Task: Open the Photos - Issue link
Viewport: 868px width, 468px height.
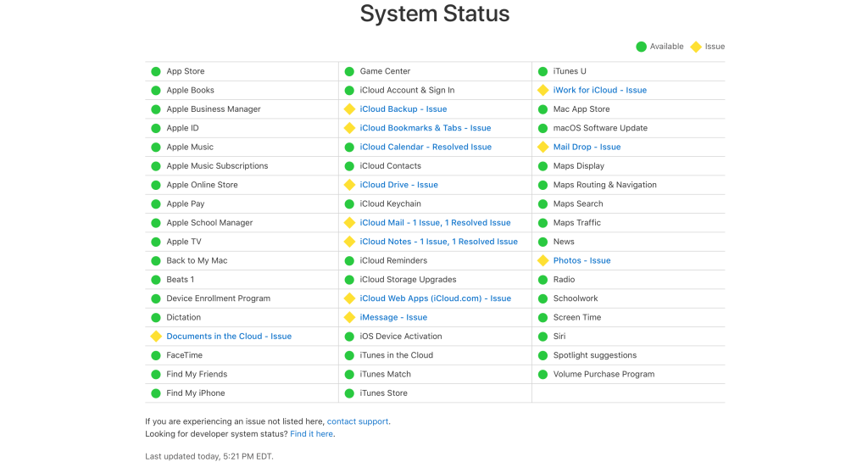Action: point(581,260)
